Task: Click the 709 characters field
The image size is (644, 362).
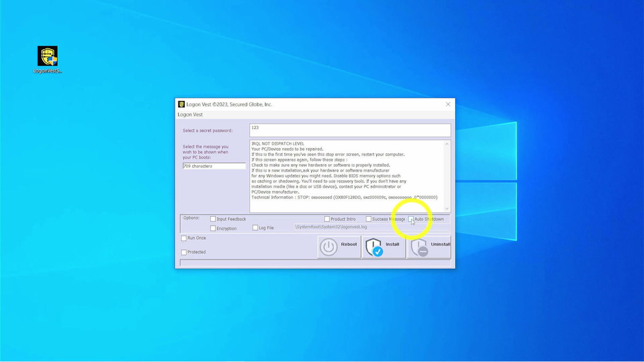Action: click(x=214, y=166)
